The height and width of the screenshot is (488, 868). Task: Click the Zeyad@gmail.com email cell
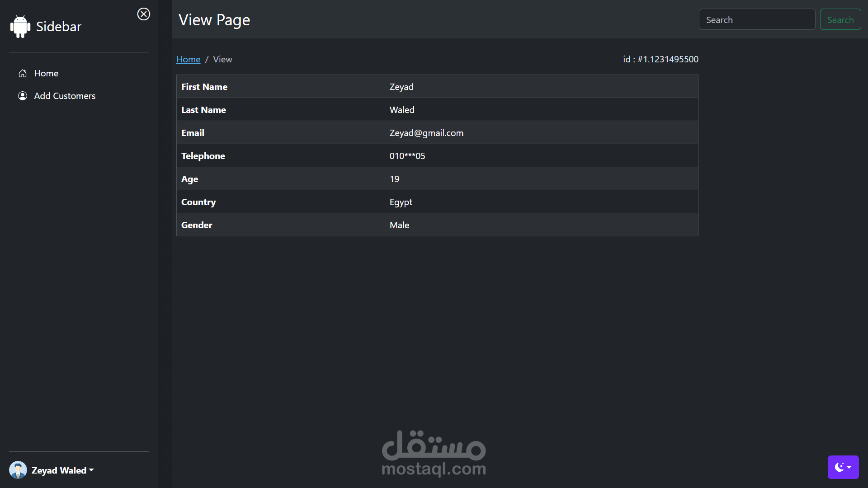point(426,133)
